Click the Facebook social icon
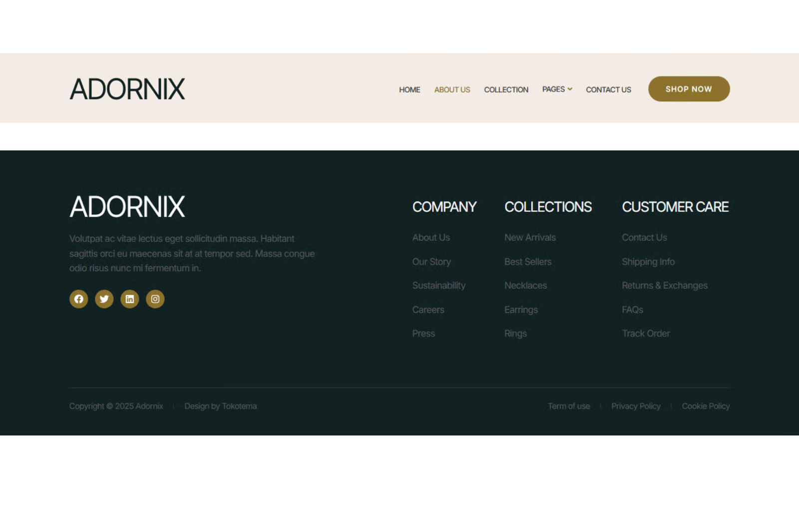This screenshot has width=799, height=532. tap(79, 299)
